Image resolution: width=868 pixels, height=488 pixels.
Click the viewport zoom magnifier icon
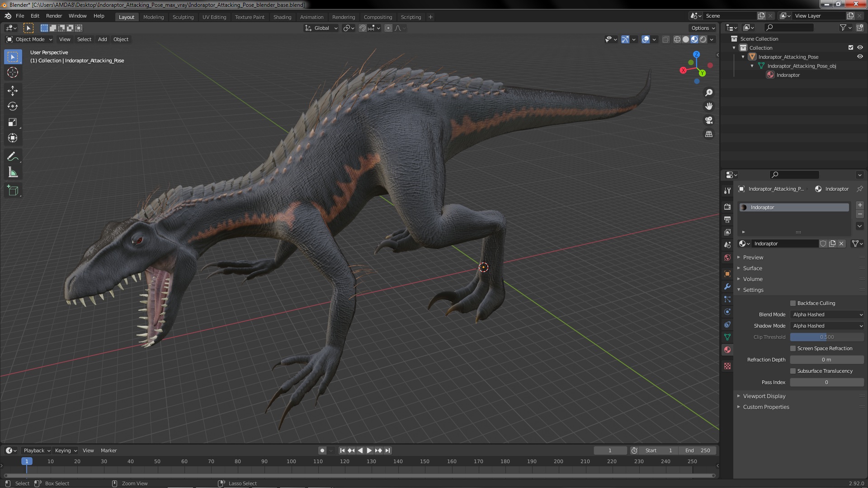point(709,93)
